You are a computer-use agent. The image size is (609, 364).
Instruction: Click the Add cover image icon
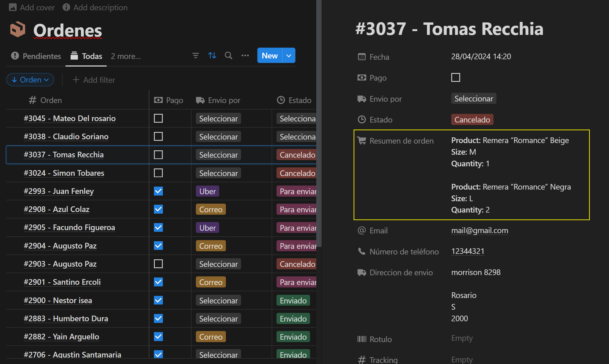13,7
